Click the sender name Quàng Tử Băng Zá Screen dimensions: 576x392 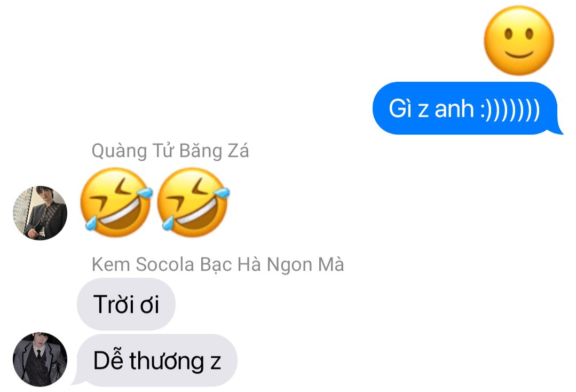click(170, 151)
